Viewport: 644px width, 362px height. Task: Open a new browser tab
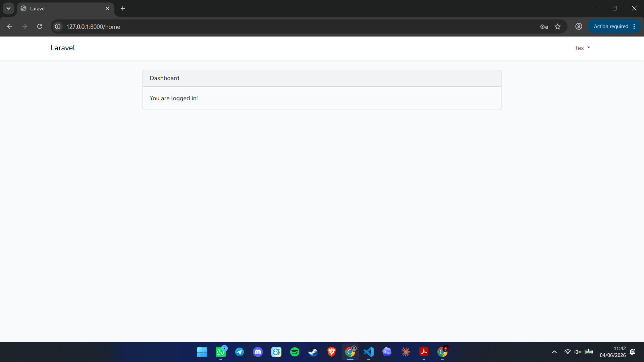[123, 8]
